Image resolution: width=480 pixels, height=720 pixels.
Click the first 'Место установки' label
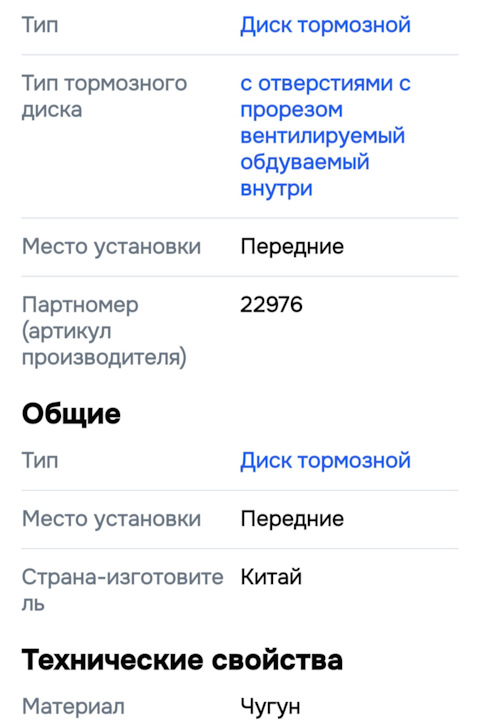pyautogui.click(x=111, y=247)
